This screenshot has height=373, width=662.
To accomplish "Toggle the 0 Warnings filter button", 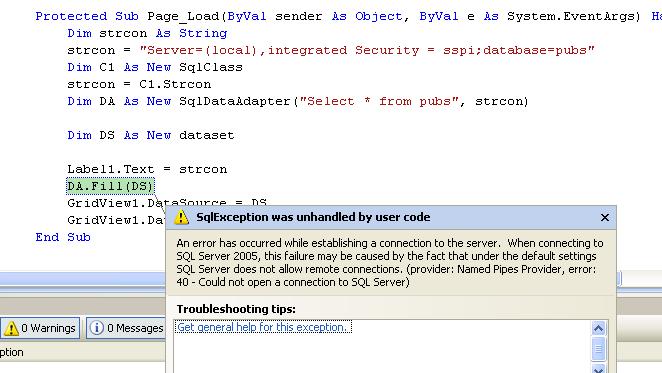I will pos(41,328).
